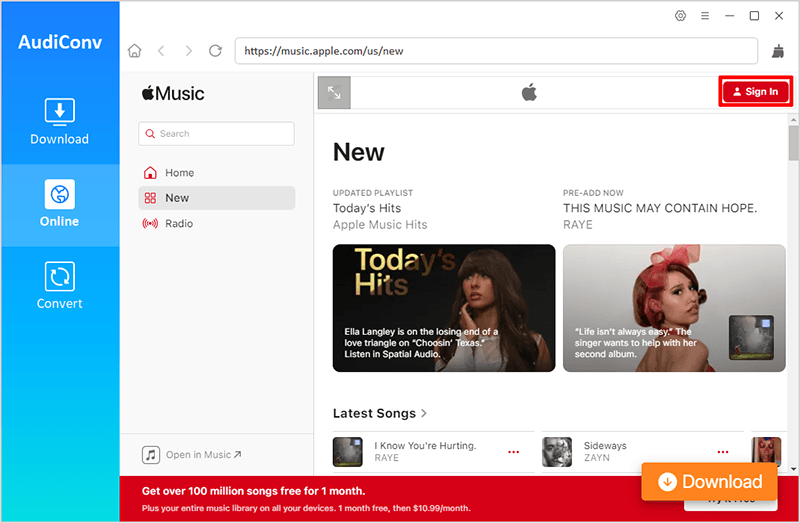Switch to the Online section
Image resolution: width=800 pixels, height=523 pixels.
tap(59, 204)
